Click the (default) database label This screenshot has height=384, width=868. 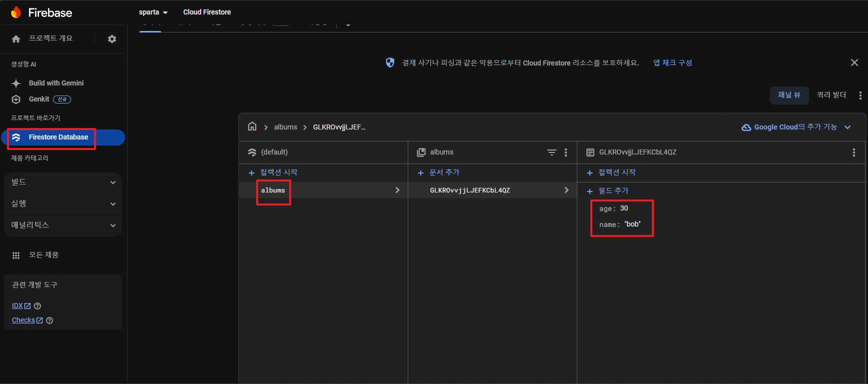(274, 152)
